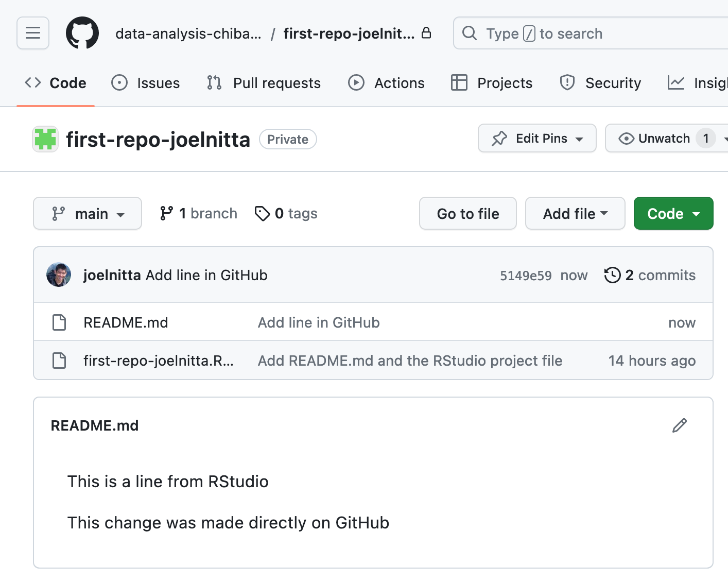This screenshot has width=728, height=582.
Task: Click the tags icon showing 0 tags
Action: (262, 213)
